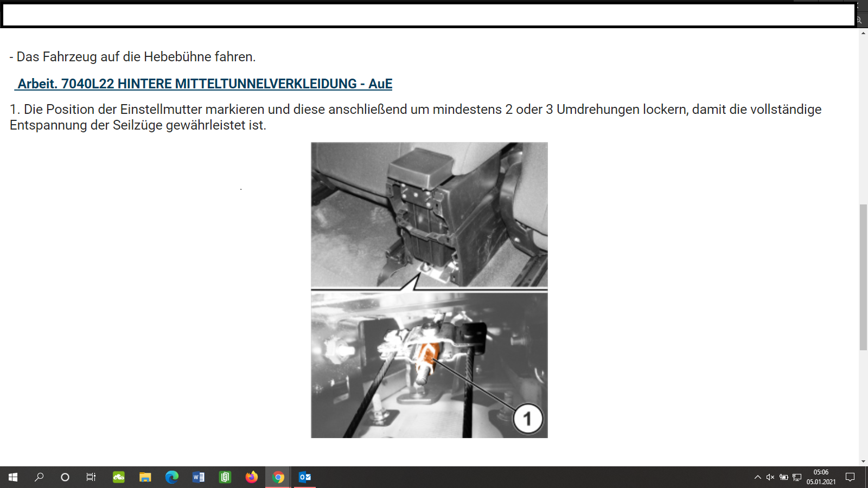Open the taskbar clock and date
The width and height of the screenshot is (868, 488).
pos(821,477)
